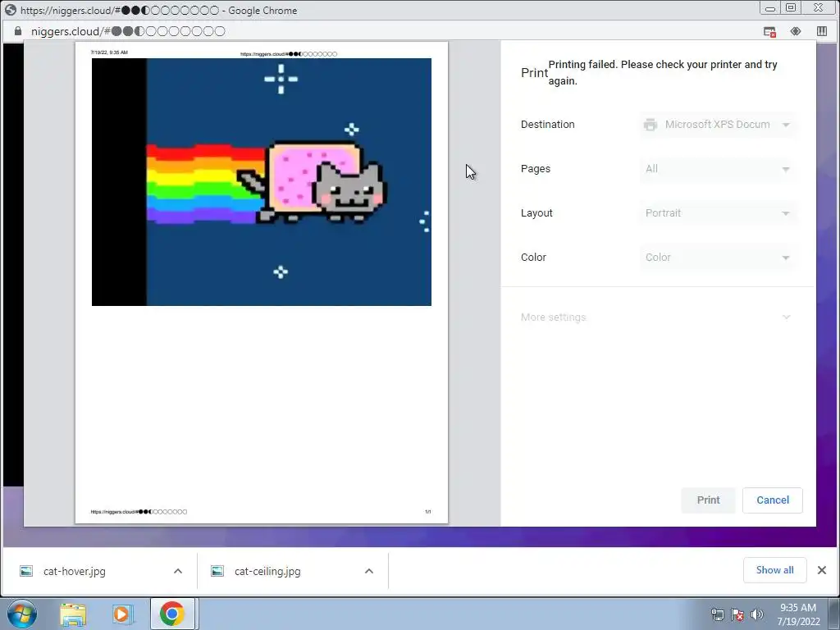
Task: Click the pop-up blocked icon in address bar
Action: pyautogui.click(x=769, y=32)
